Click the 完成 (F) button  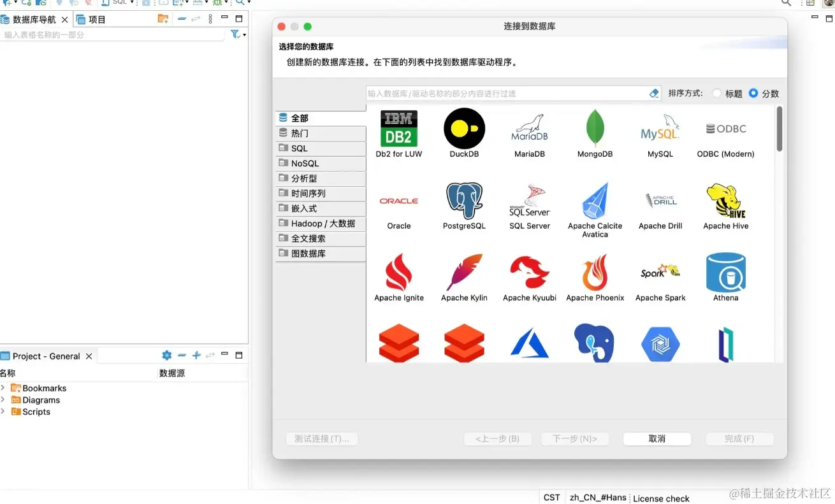(739, 438)
